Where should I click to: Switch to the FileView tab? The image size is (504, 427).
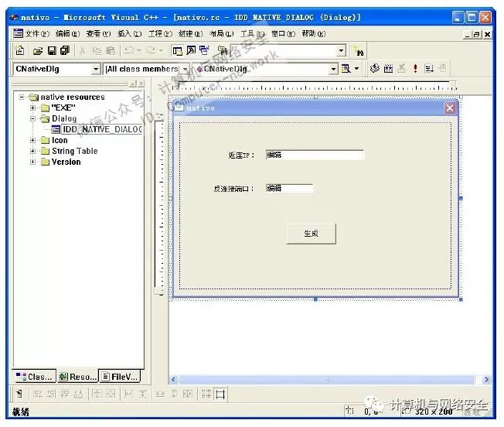click(120, 377)
